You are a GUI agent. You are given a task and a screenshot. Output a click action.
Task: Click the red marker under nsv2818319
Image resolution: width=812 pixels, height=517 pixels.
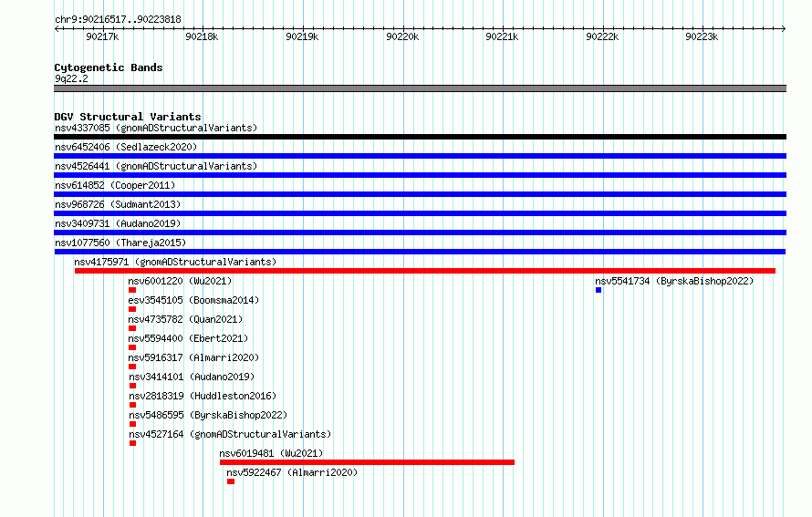pyautogui.click(x=132, y=405)
